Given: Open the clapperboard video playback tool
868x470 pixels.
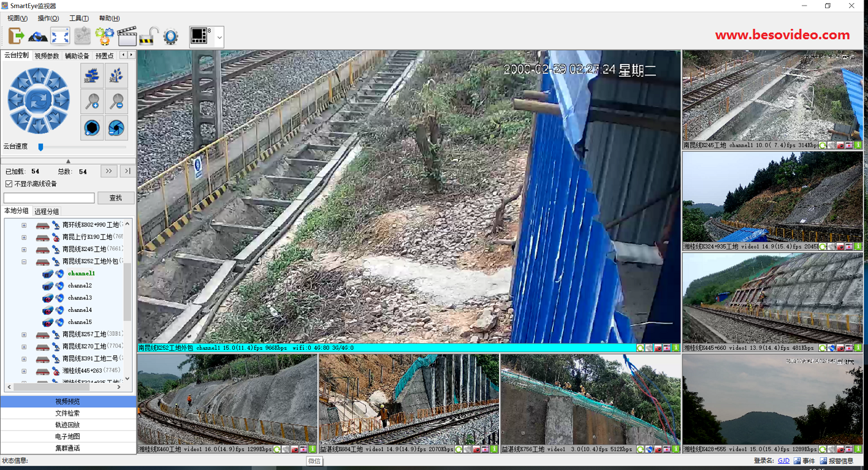Looking at the screenshot, I should [x=127, y=37].
